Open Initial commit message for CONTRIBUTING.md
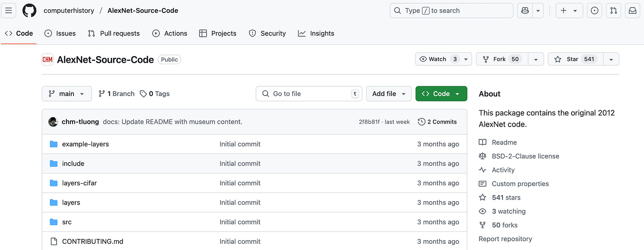The image size is (644, 250). click(240, 241)
